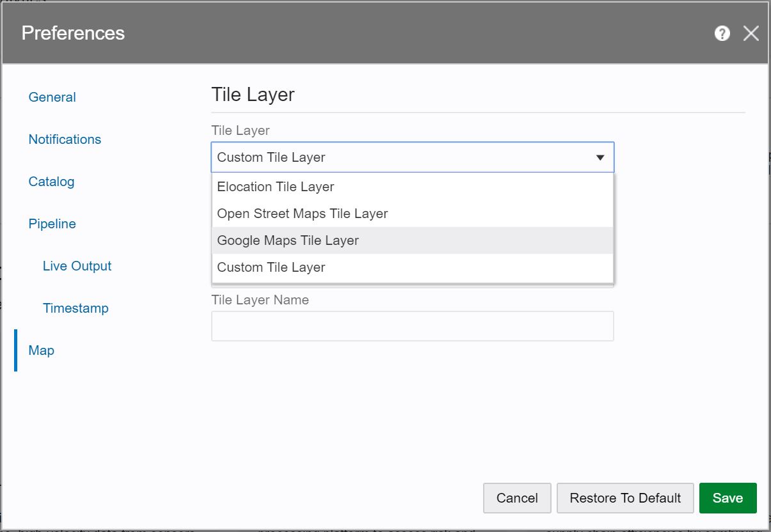
Task: Close the Preferences dialog
Action: click(x=751, y=33)
